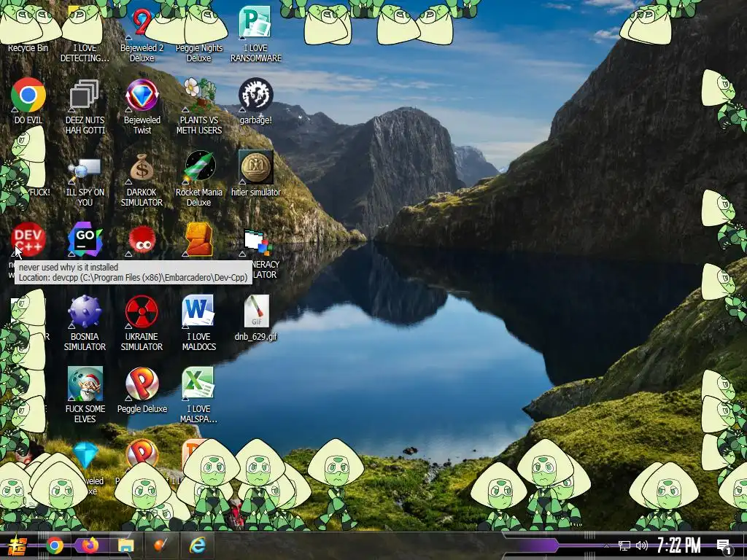Open the notification center icon
Screen dimensions: 747x560
pyautogui.click(x=724, y=547)
